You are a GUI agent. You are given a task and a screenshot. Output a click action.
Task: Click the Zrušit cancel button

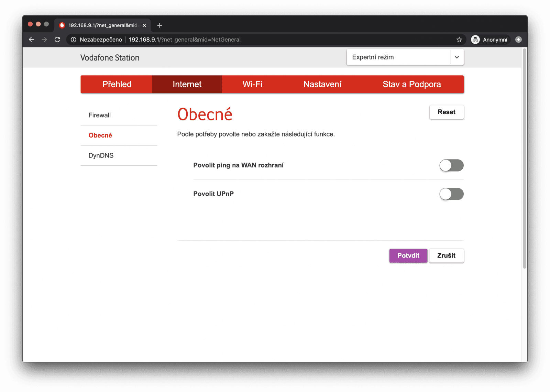[x=446, y=255]
